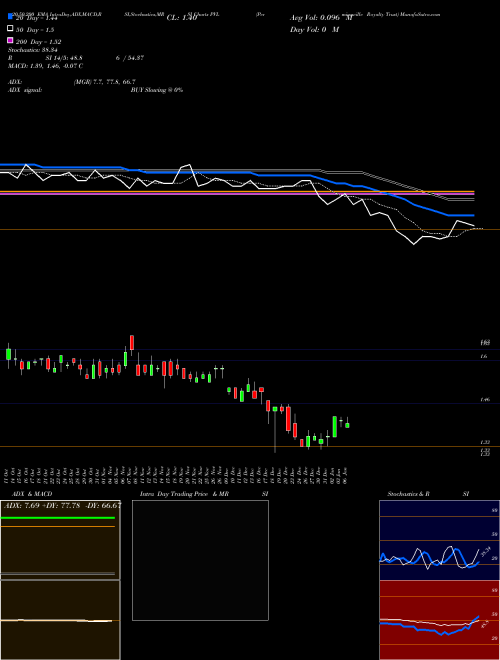Image resolution: width=500 pixels, height=660 pixels.
Task: Click the '(MGR) 7.7, 77.8, 66.7' ADX values
Action: click(x=104, y=82)
